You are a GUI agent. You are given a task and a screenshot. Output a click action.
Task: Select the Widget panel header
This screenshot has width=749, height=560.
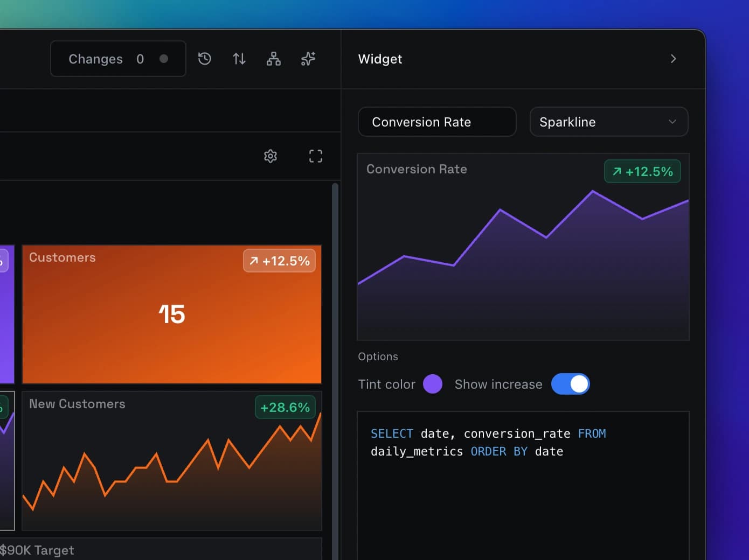click(x=380, y=59)
